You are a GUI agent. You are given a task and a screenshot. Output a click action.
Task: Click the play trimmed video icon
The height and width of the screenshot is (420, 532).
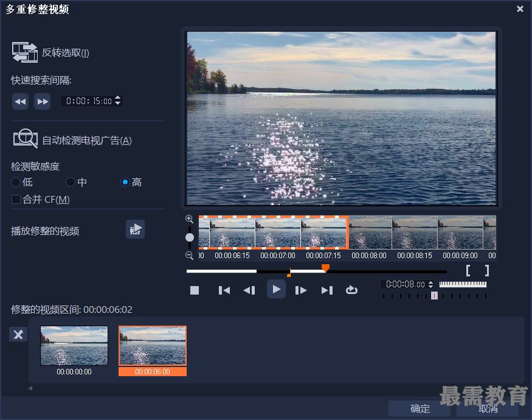(136, 229)
